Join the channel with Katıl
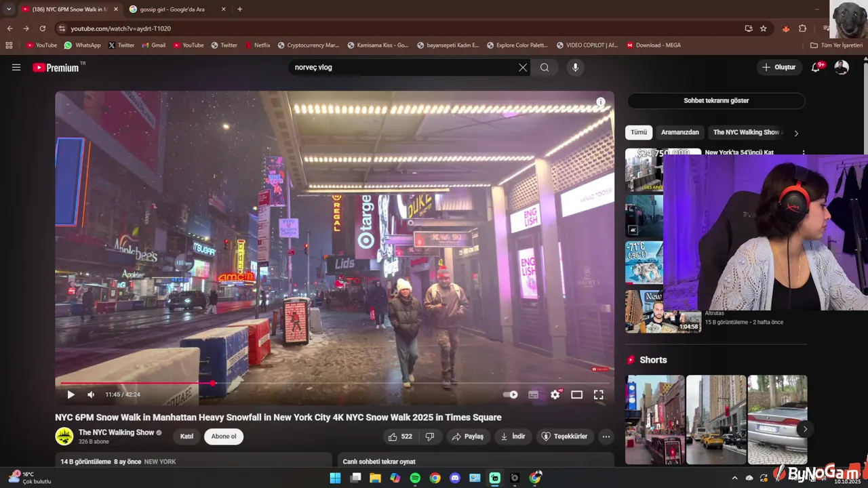The width and height of the screenshot is (868, 488). point(186,436)
